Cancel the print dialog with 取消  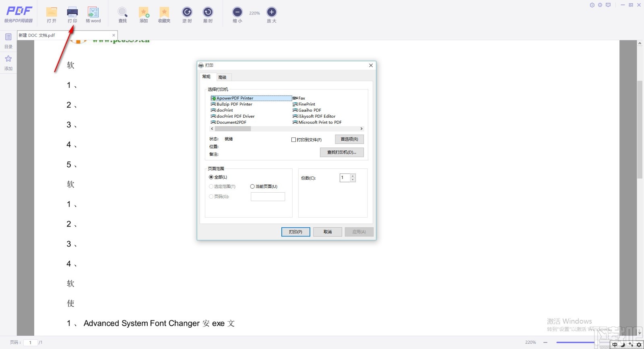pos(328,232)
